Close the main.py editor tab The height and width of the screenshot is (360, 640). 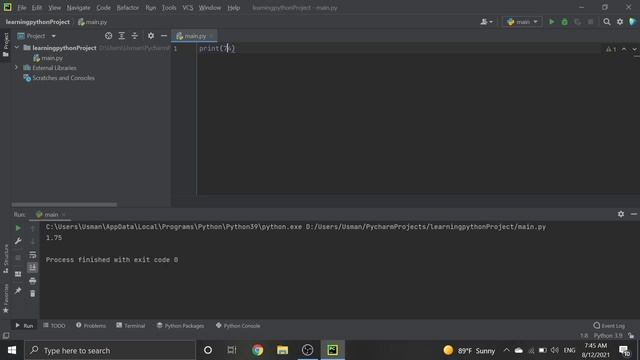pyautogui.click(x=211, y=36)
